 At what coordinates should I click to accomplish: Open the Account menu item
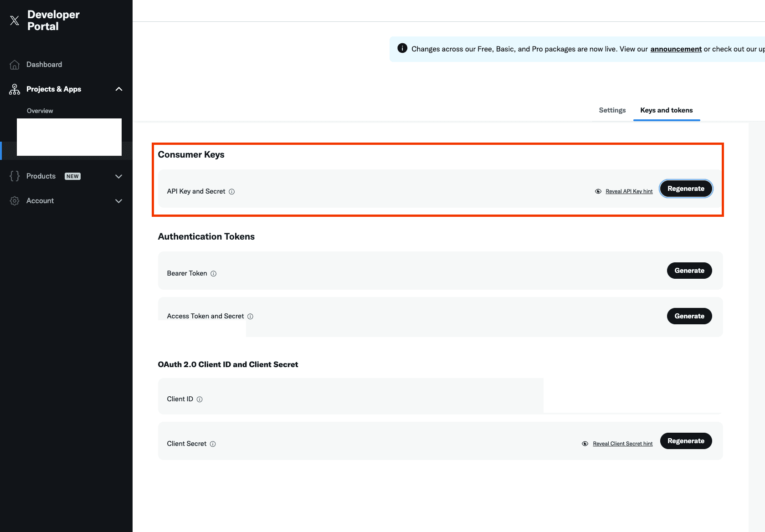40,201
